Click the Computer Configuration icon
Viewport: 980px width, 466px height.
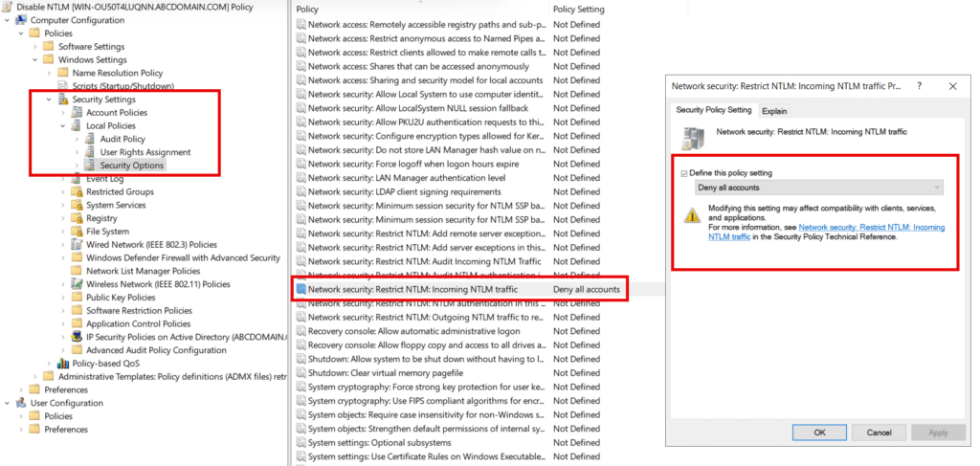pyautogui.click(x=21, y=20)
